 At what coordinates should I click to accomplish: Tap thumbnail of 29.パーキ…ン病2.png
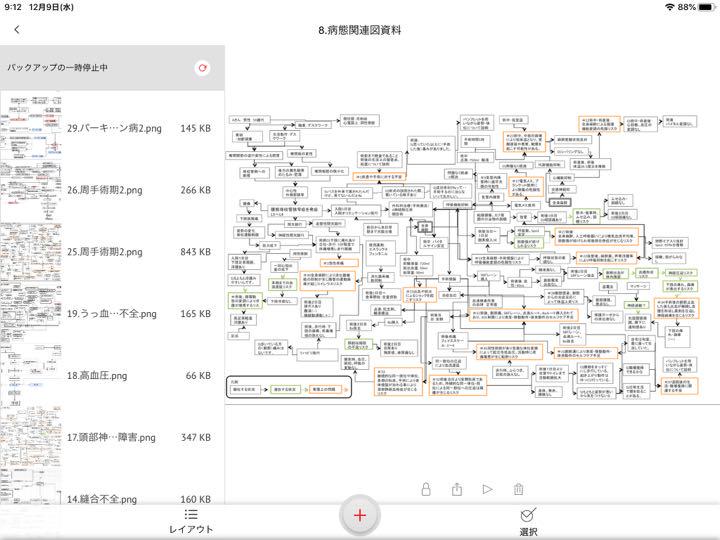click(x=31, y=128)
